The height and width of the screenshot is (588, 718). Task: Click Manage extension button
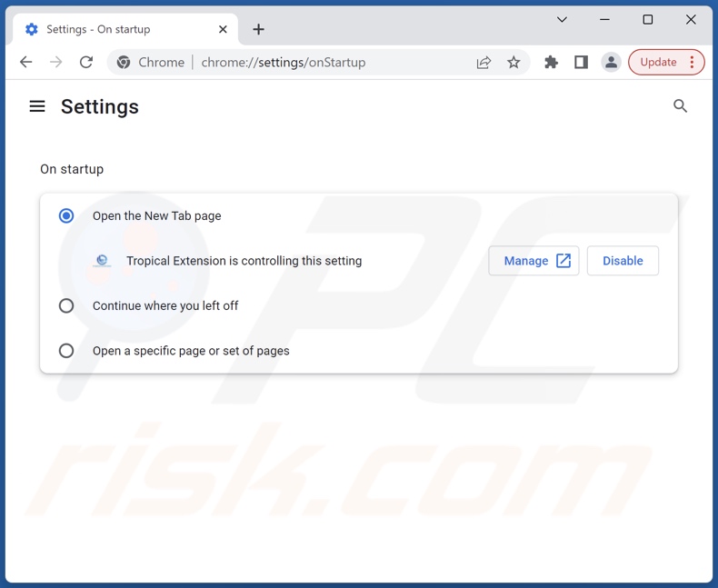534,261
